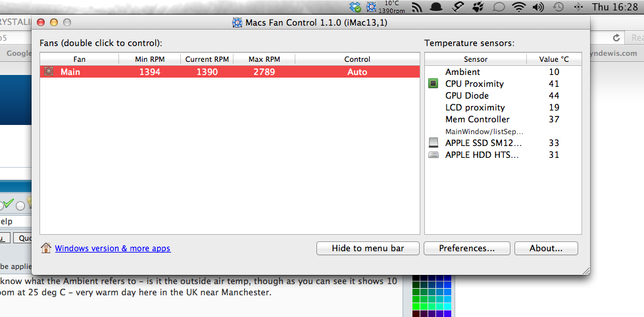
Task: Click the Thu 16:28 clock
Action: pyautogui.click(x=615, y=7)
